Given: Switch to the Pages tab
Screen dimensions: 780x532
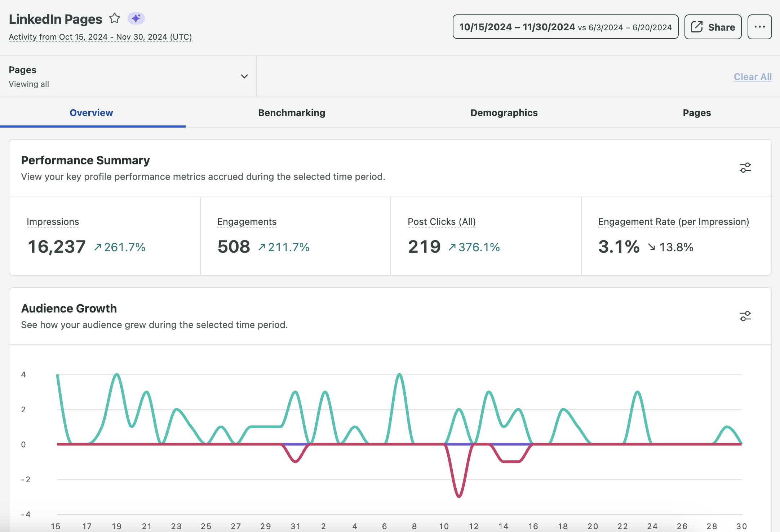Looking at the screenshot, I should click(x=696, y=112).
